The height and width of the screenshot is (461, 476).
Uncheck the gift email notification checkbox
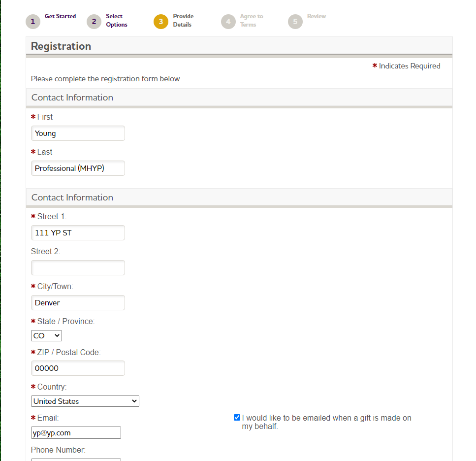tap(237, 418)
